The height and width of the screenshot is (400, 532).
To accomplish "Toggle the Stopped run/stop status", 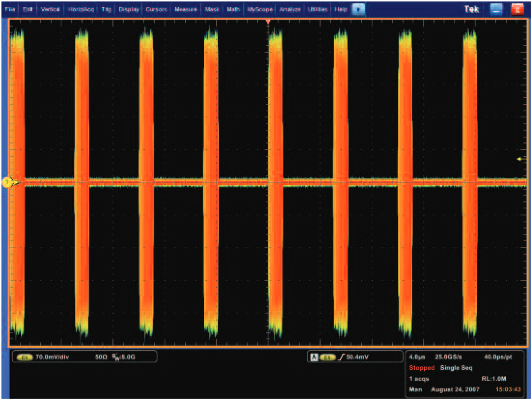I will [x=421, y=367].
